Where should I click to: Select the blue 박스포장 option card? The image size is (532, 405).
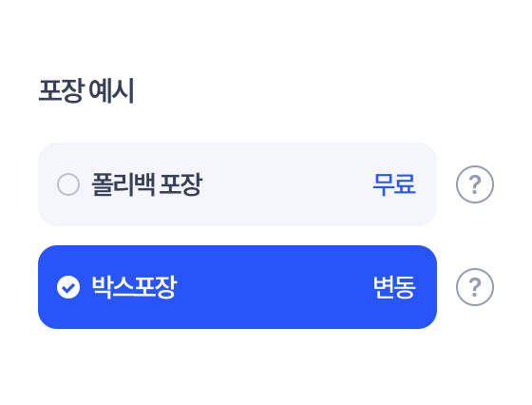pos(237,287)
